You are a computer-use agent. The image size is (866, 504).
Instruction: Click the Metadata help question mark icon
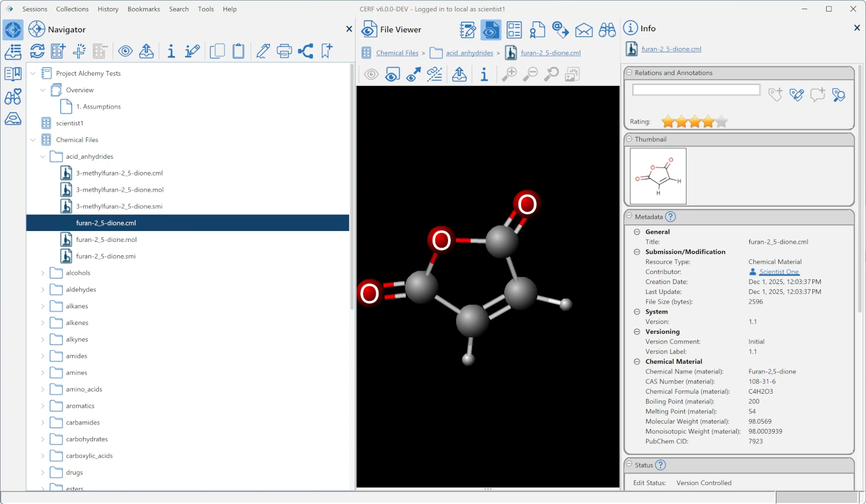pos(670,217)
